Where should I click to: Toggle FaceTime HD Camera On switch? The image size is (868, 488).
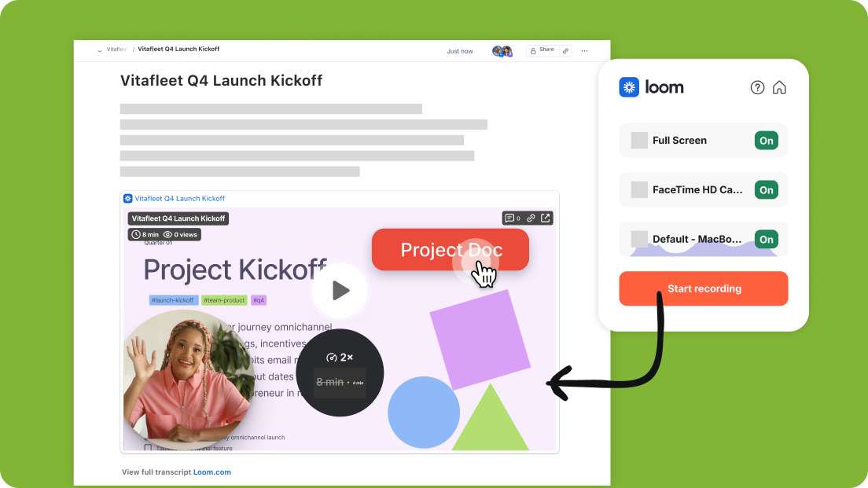point(766,190)
